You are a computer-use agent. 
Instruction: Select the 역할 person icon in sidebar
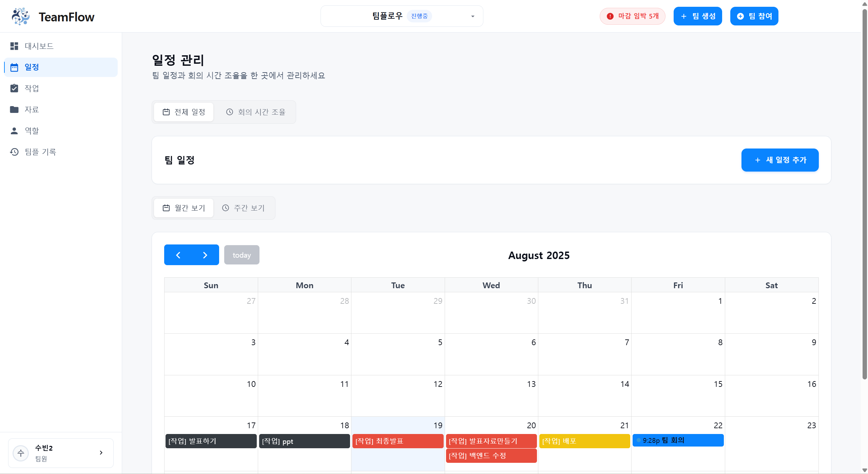tap(14, 131)
